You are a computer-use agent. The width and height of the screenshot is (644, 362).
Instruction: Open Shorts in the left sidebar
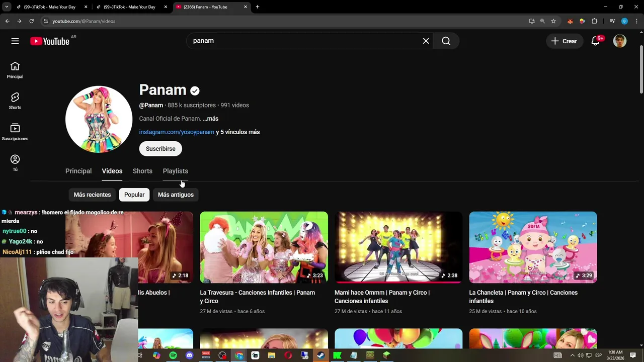[15, 101]
